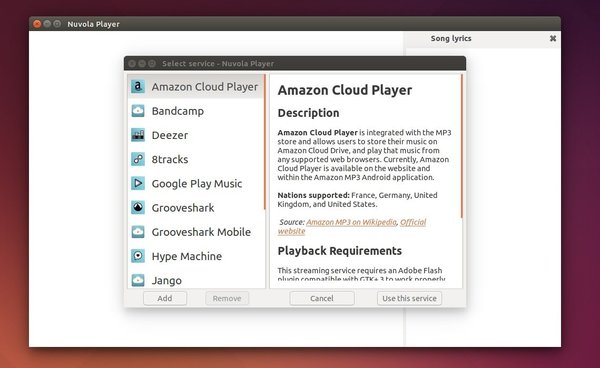The image size is (600, 368).
Task: Click the Nations supported text
Action: pos(313,195)
